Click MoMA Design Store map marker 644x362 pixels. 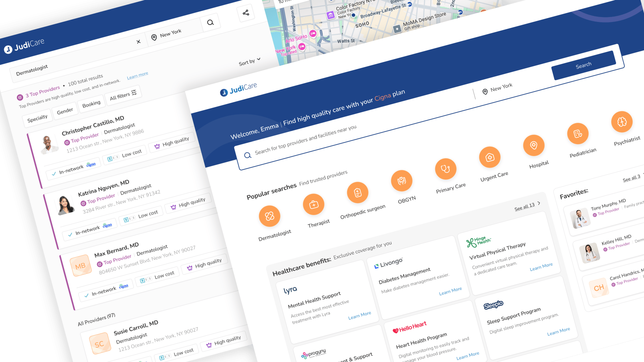point(397,29)
